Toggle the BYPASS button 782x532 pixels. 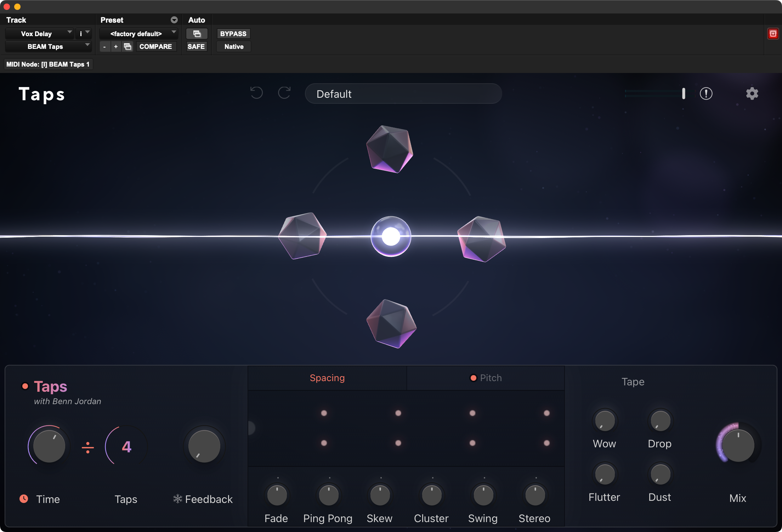[x=233, y=34]
